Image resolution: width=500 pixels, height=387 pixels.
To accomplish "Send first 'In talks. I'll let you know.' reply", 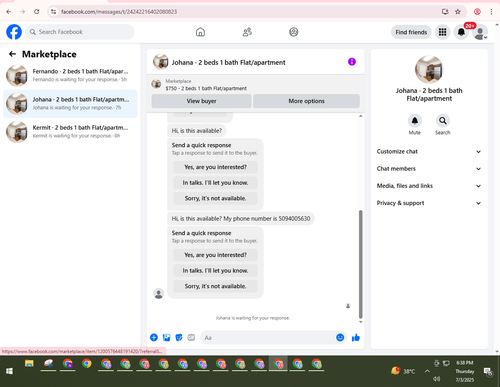I will (x=215, y=183).
